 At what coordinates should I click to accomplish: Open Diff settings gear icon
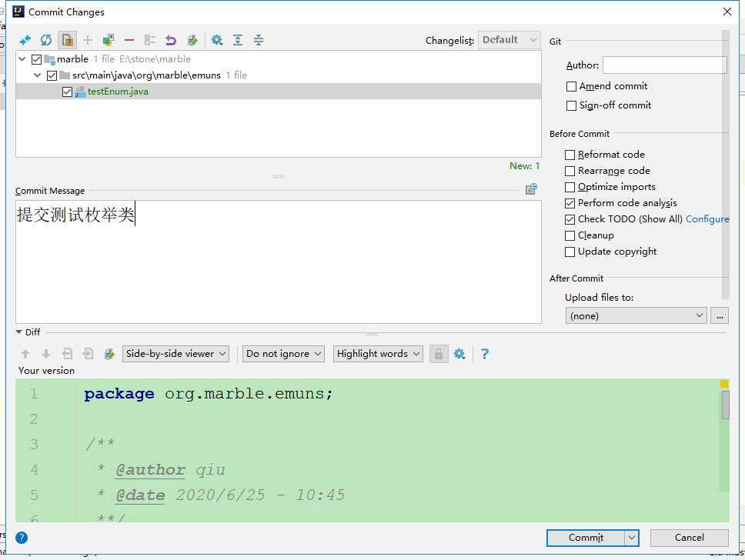[459, 354]
